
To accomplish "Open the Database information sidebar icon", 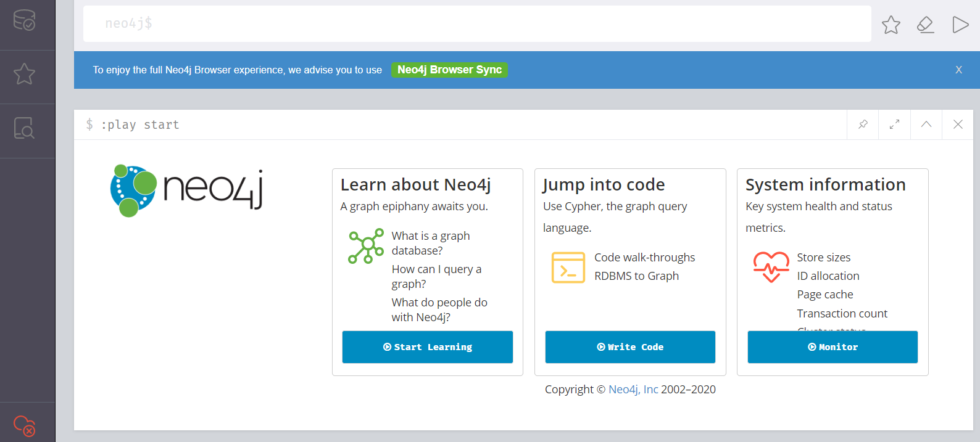I will 25,20.
